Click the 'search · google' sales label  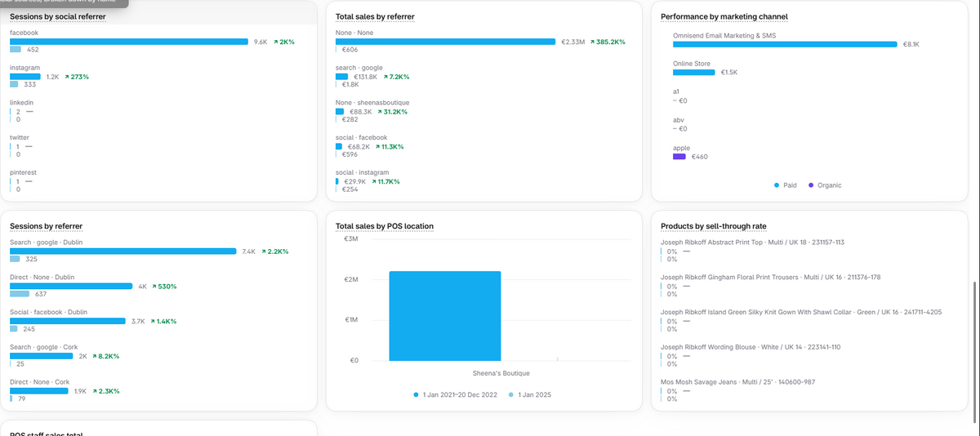point(359,68)
